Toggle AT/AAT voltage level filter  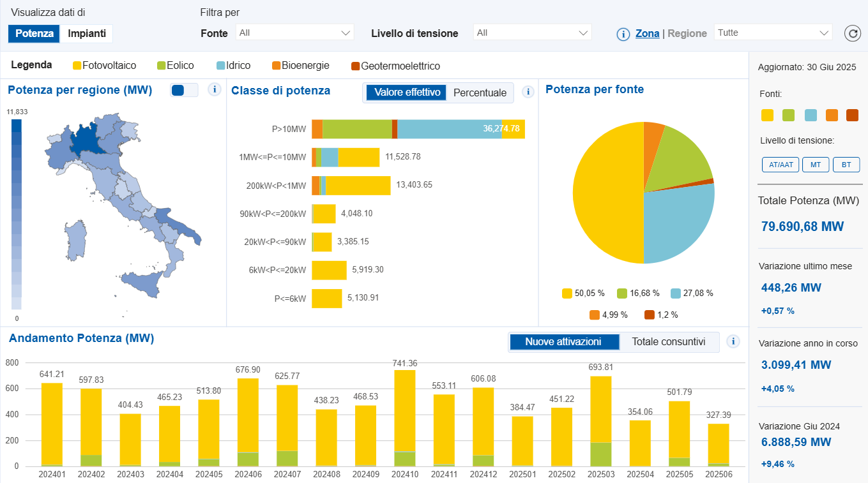pos(780,165)
